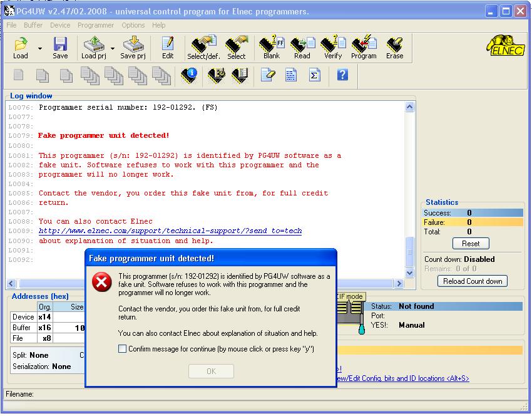Open the elnec.com technical-support link in log

170,231
